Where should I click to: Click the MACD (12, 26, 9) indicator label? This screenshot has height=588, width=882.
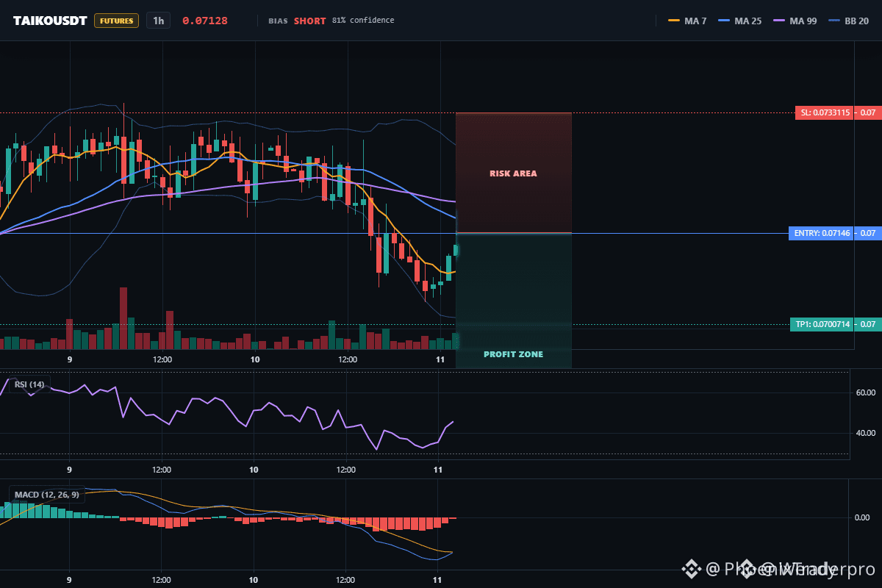point(47,495)
